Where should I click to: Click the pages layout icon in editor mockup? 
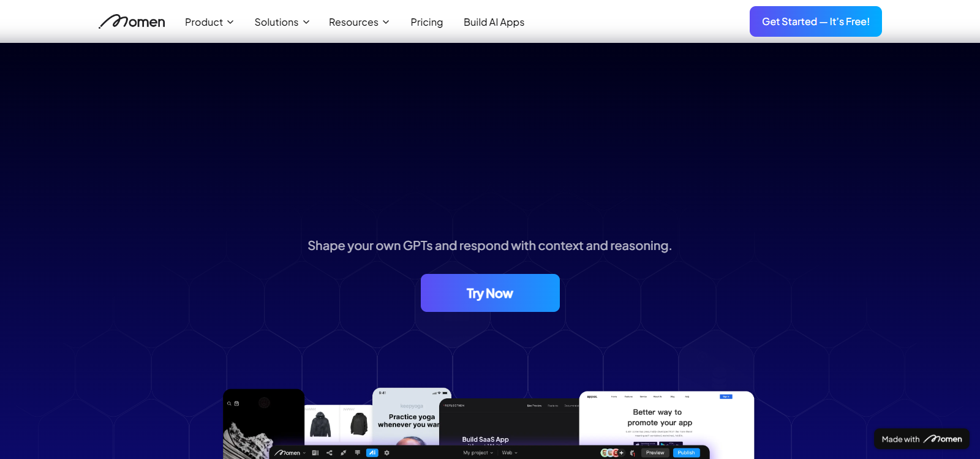pos(315,453)
